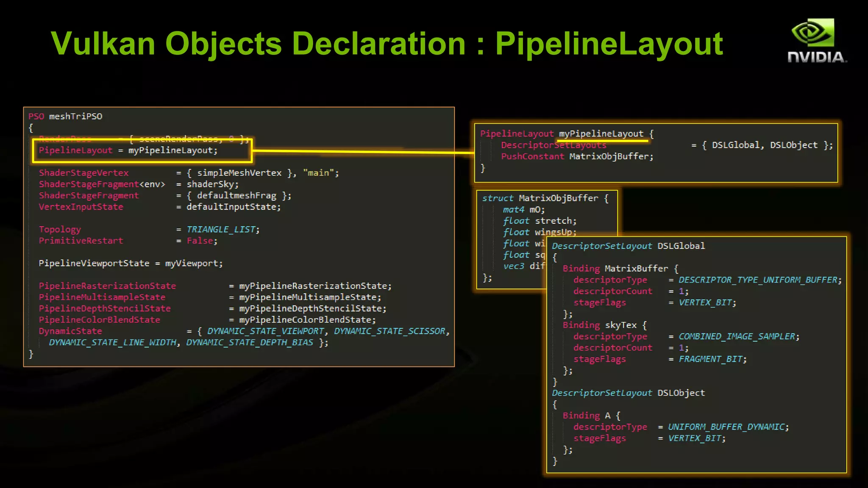Click 'struct MatrixObjBuffer {' line
Image resolution: width=868 pixels, height=488 pixels.
point(545,198)
